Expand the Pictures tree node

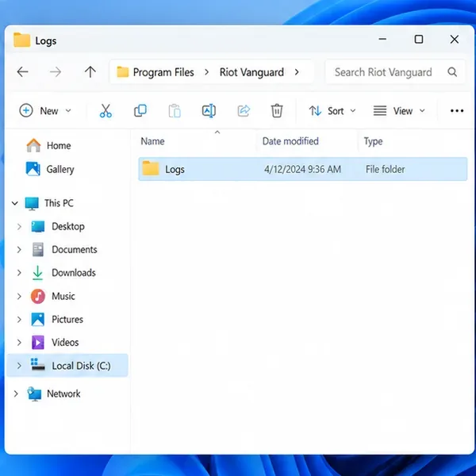[x=19, y=320]
